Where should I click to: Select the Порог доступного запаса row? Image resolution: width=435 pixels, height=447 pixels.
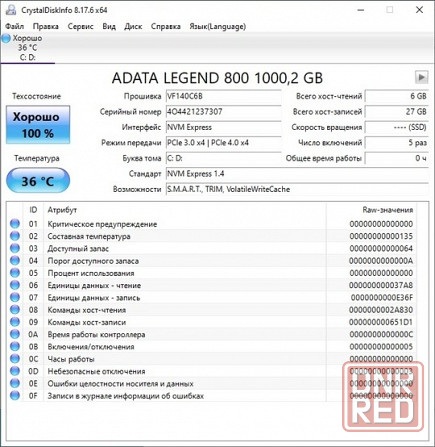point(211,261)
